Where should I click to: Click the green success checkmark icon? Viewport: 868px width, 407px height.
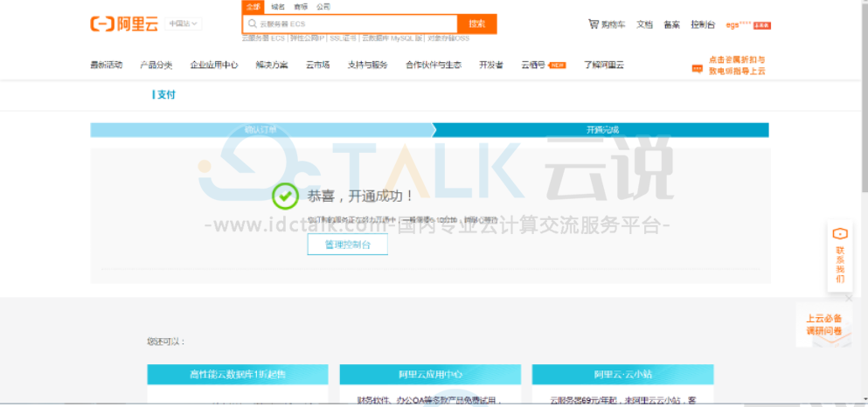coord(285,196)
